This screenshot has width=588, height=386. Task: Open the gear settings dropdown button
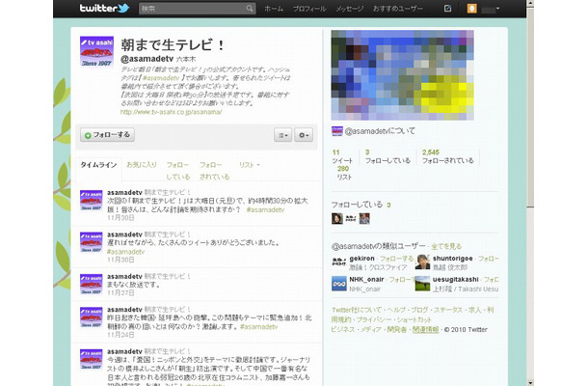[304, 135]
